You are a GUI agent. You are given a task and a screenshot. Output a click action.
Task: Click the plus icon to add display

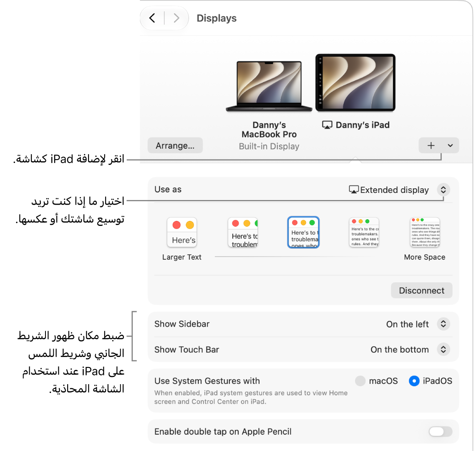[x=431, y=146]
